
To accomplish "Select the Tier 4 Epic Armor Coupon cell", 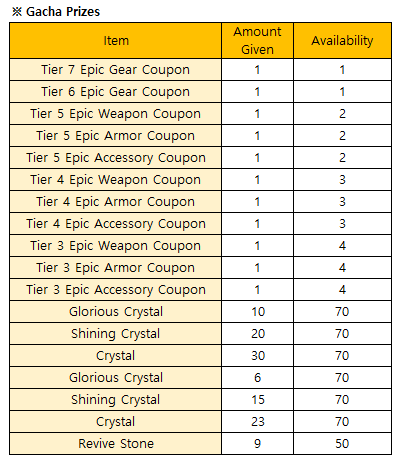I will (116, 202).
